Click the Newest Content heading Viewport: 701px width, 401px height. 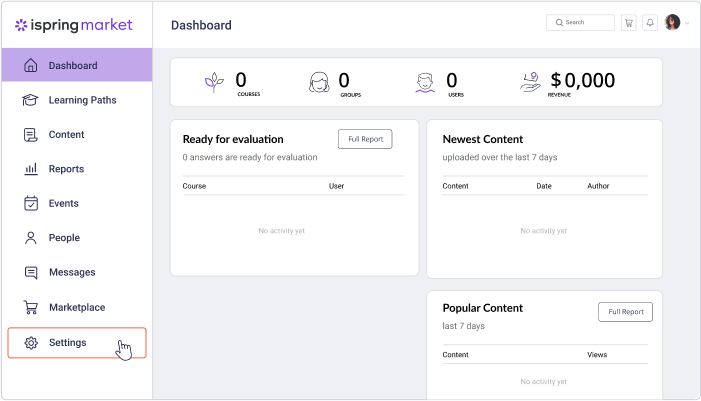point(482,139)
